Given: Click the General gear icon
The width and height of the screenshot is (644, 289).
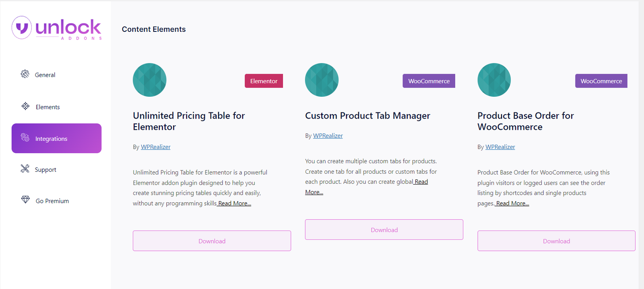Looking at the screenshot, I should click(x=25, y=74).
